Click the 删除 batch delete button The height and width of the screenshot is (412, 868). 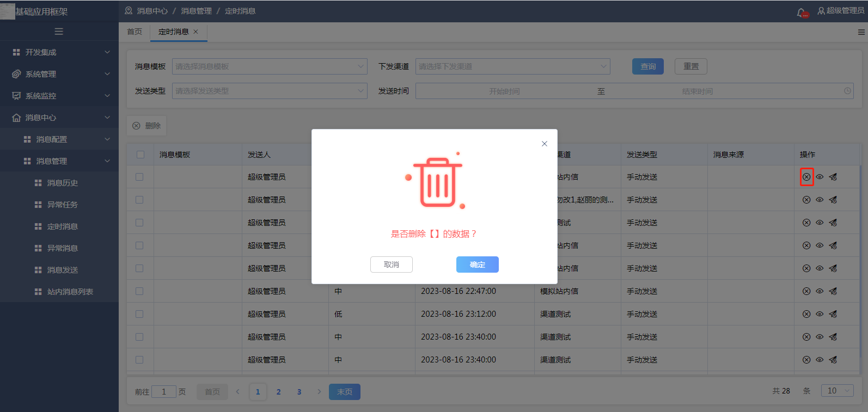pyautogui.click(x=146, y=126)
